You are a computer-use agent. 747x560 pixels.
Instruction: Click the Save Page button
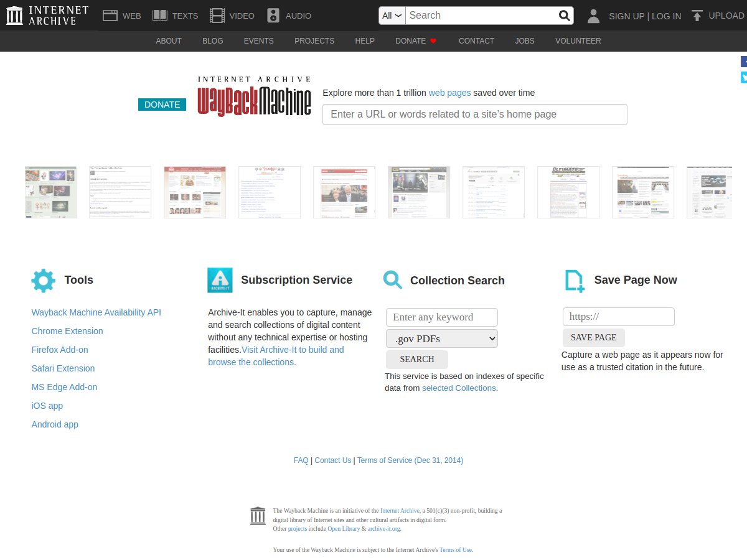(x=594, y=337)
